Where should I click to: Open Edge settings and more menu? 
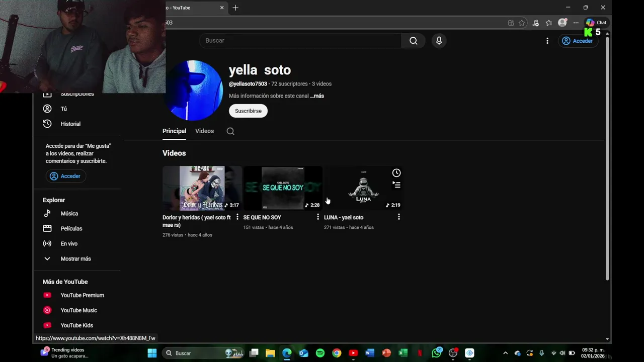(576, 23)
